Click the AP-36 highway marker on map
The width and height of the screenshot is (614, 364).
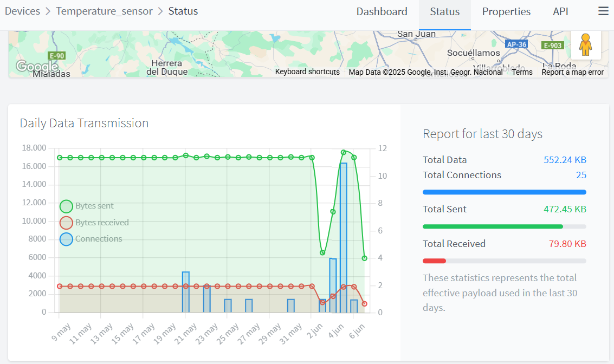[516, 44]
